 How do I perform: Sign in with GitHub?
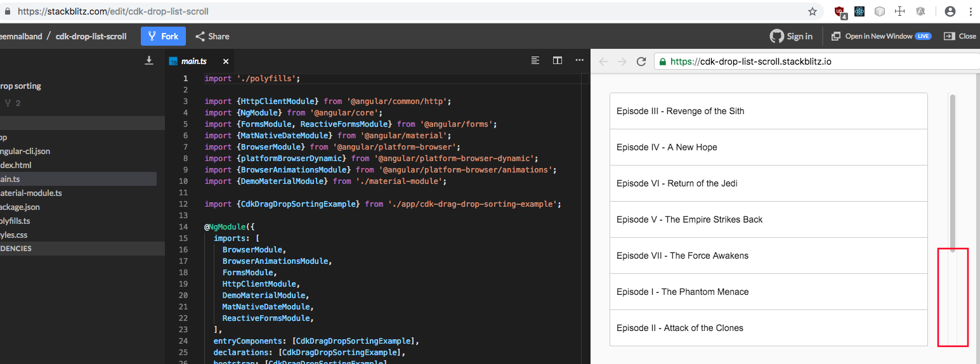click(791, 36)
